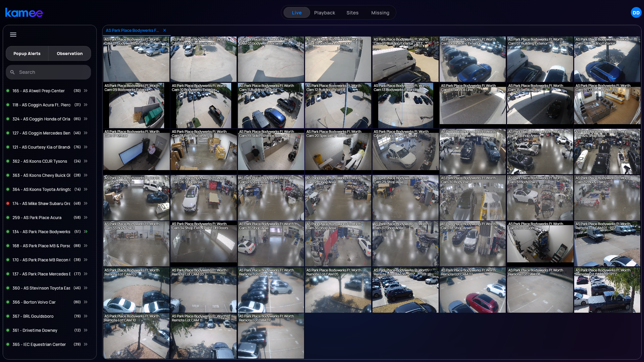Viewport: 644px width, 362px height.
Task: Select 361 - Drivetime Downey site
Action: click(35, 330)
